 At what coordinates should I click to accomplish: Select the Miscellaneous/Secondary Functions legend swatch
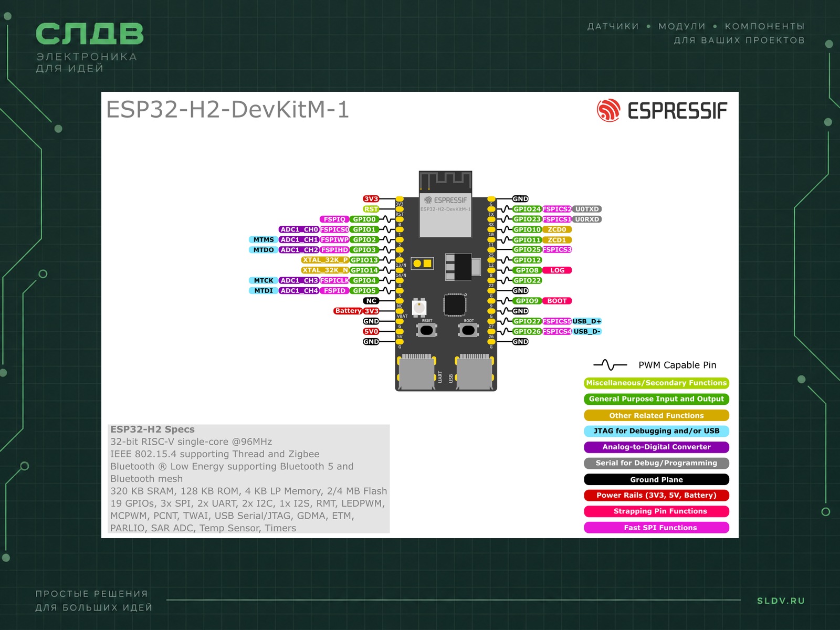656,383
